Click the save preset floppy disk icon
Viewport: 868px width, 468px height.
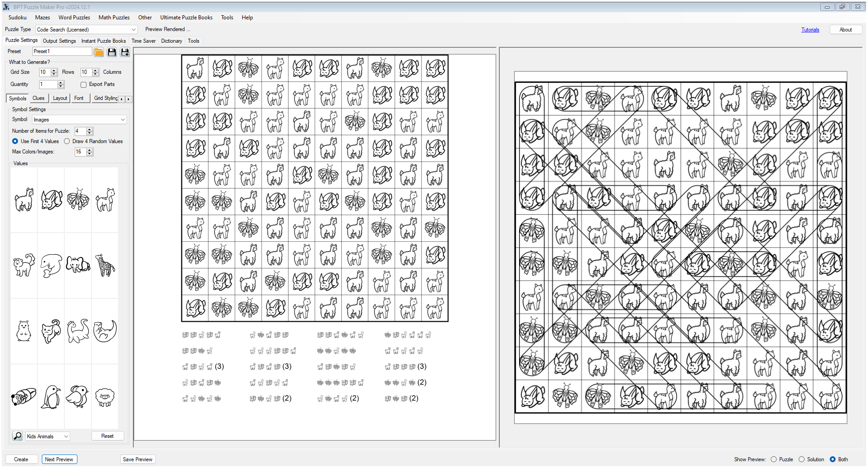[x=112, y=52]
